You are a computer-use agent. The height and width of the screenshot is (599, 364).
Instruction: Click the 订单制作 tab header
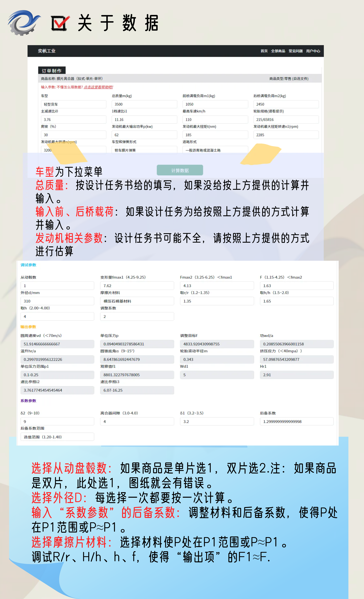click(x=52, y=71)
